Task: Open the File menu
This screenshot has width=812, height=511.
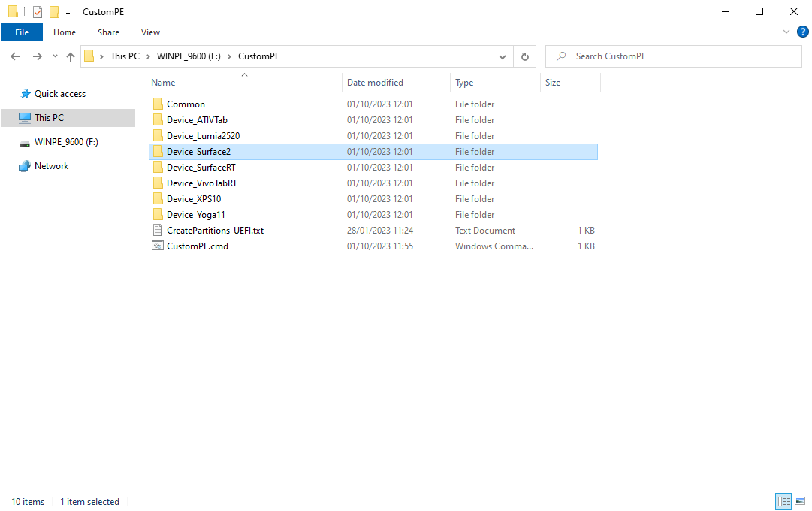Action: point(22,32)
